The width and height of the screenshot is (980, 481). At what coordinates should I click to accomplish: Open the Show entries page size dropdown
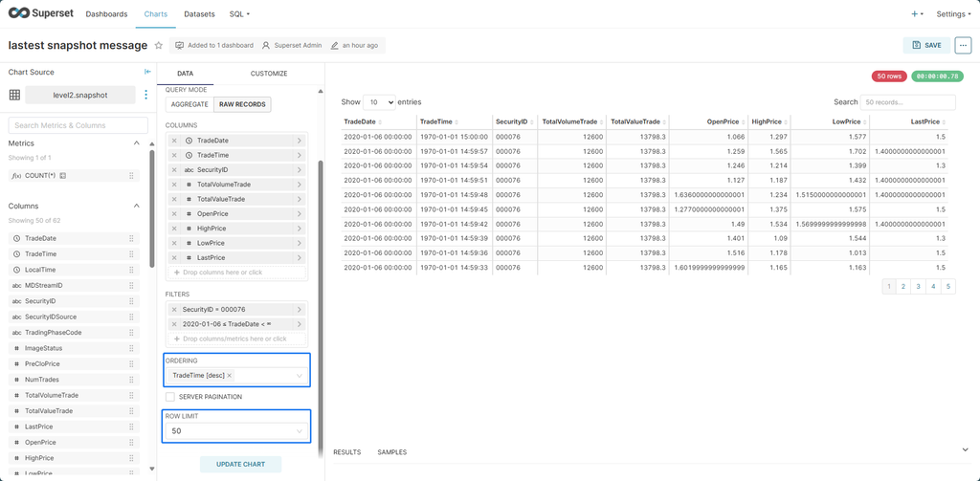(x=379, y=102)
